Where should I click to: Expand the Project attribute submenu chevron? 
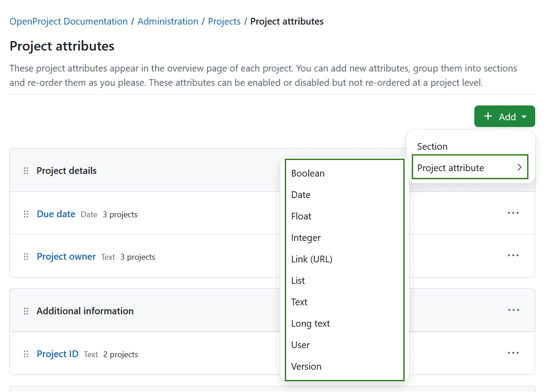(519, 167)
